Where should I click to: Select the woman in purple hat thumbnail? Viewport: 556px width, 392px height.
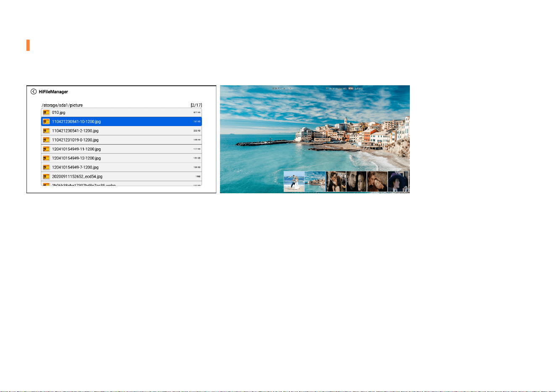(398, 182)
